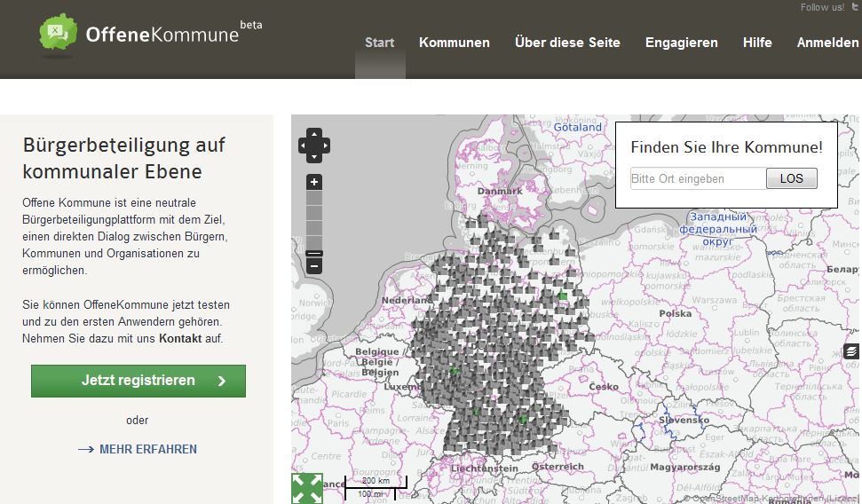This screenshot has width=862, height=504.
Task: Pan the map left with arrow
Action: point(303,146)
